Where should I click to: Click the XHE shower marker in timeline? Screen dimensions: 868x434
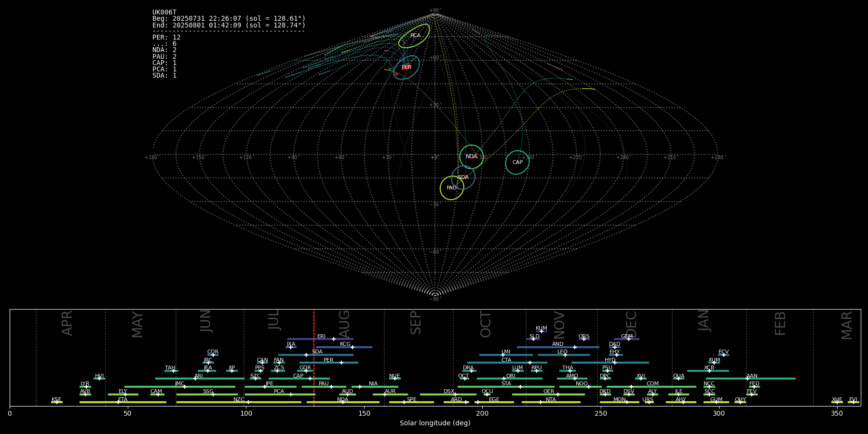(x=837, y=402)
